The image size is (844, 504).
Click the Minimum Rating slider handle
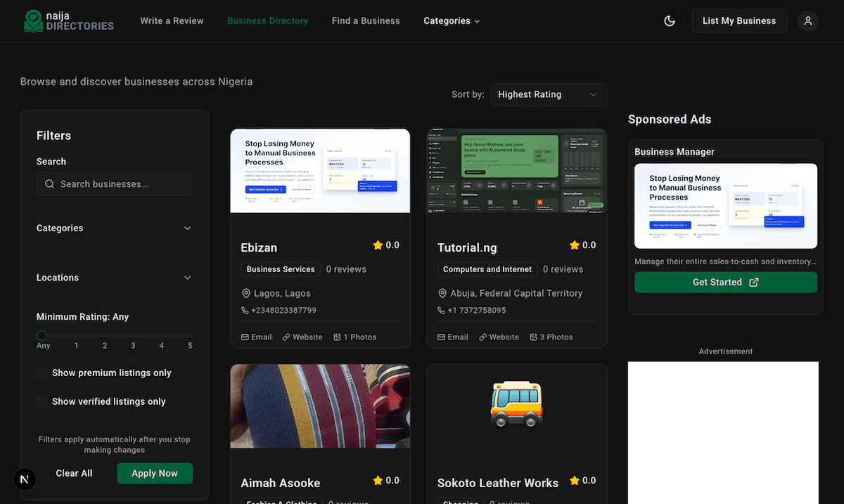point(42,336)
